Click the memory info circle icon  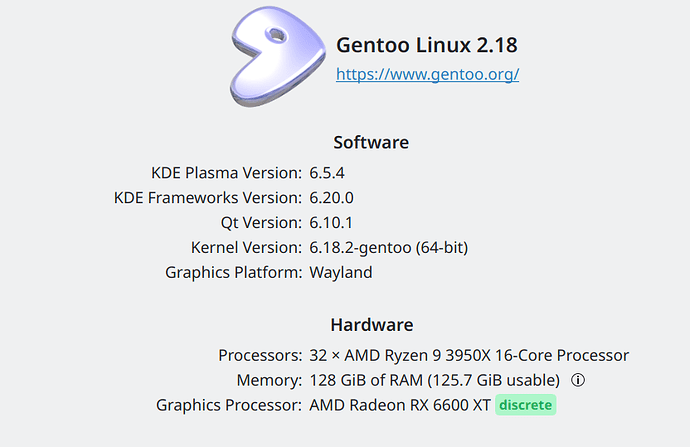pyautogui.click(x=577, y=381)
